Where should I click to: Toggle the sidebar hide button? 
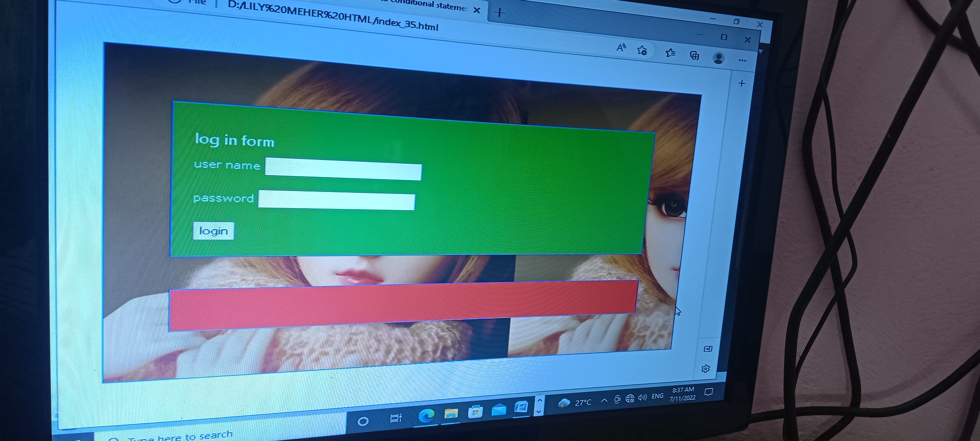click(708, 349)
